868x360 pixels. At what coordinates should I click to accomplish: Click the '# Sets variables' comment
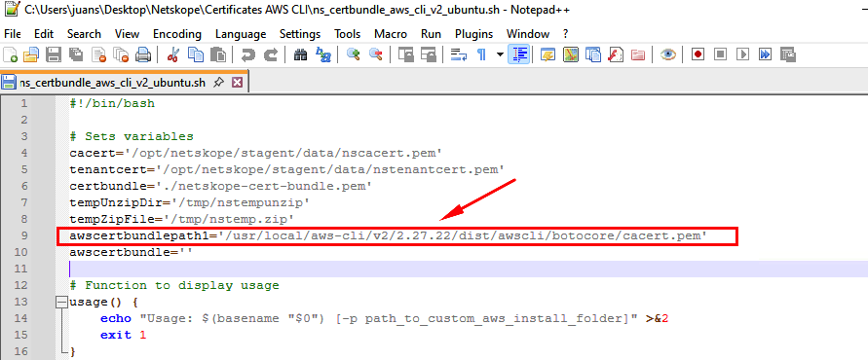(132, 136)
